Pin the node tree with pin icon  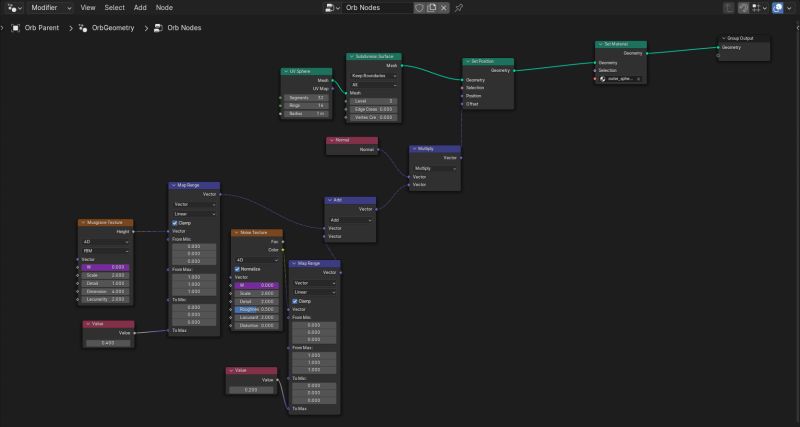point(459,8)
